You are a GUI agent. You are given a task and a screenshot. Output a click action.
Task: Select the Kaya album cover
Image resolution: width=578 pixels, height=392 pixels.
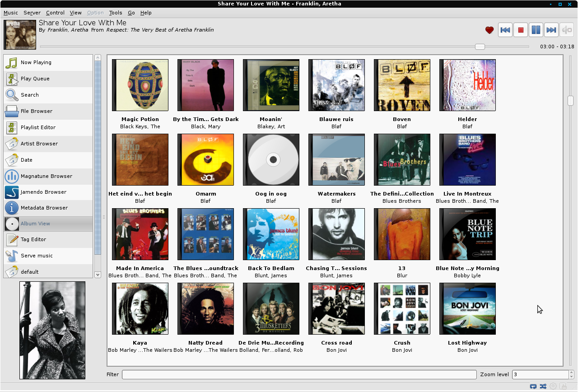click(x=140, y=308)
